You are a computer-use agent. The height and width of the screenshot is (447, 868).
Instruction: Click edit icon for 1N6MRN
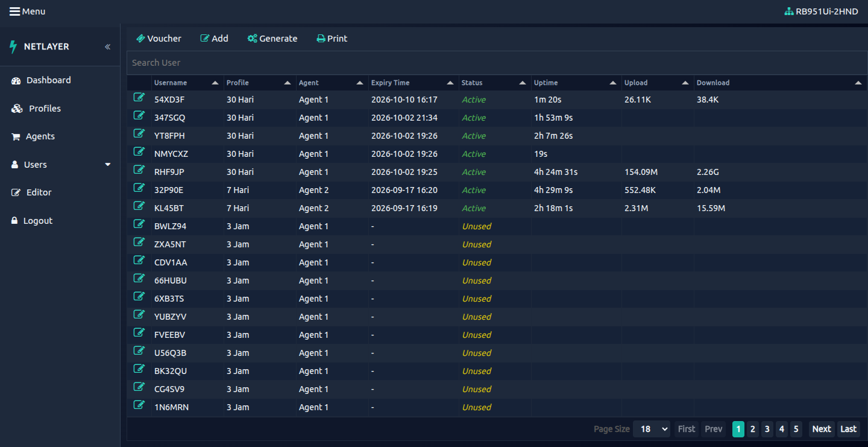139,405
